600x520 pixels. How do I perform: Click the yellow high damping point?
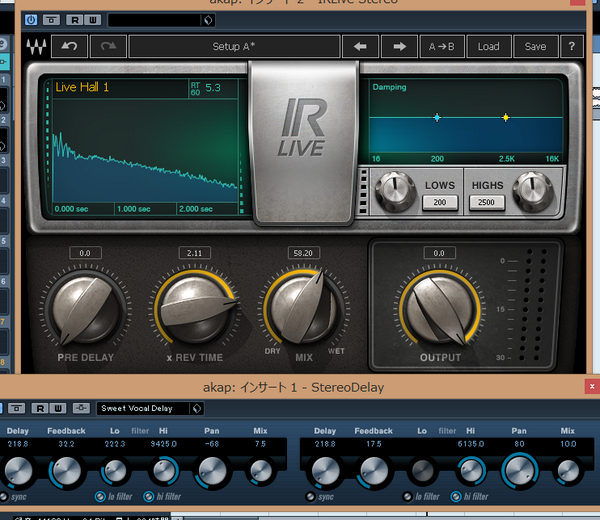pyautogui.click(x=505, y=117)
